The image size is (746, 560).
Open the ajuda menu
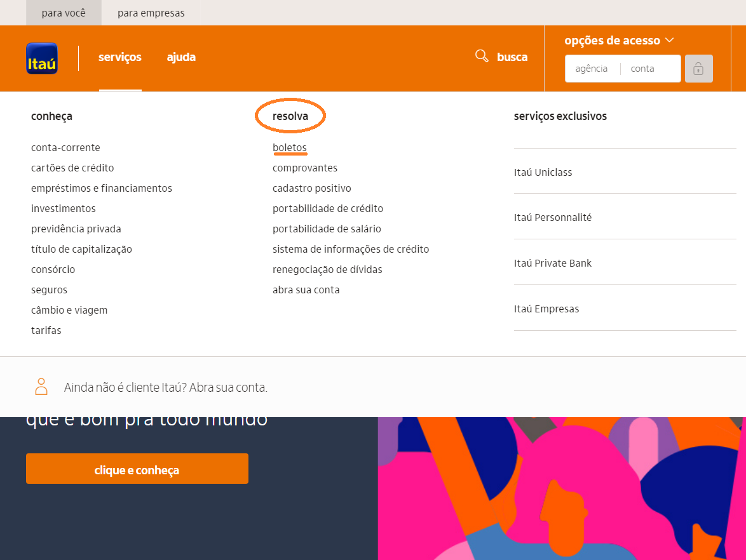pos(181,57)
